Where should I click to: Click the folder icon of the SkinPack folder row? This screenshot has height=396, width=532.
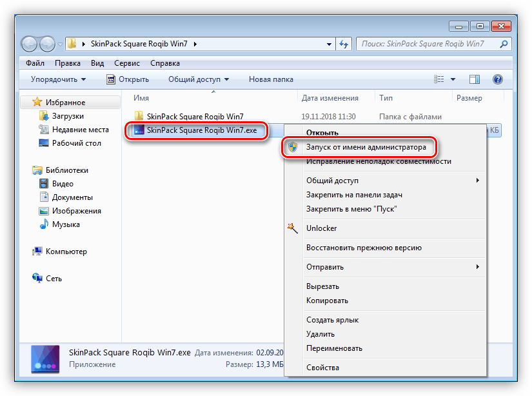pos(139,116)
